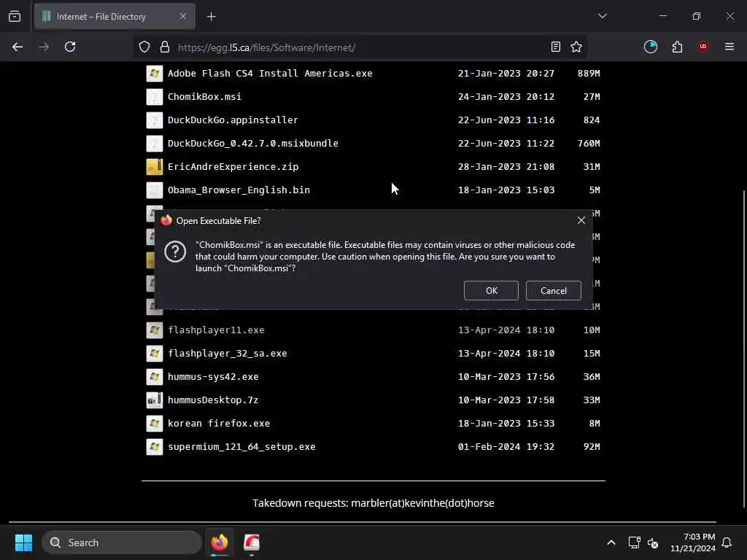Open the notifications bell icon
Image resolution: width=747 pixels, height=560 pixels.
tap(727, 542)
